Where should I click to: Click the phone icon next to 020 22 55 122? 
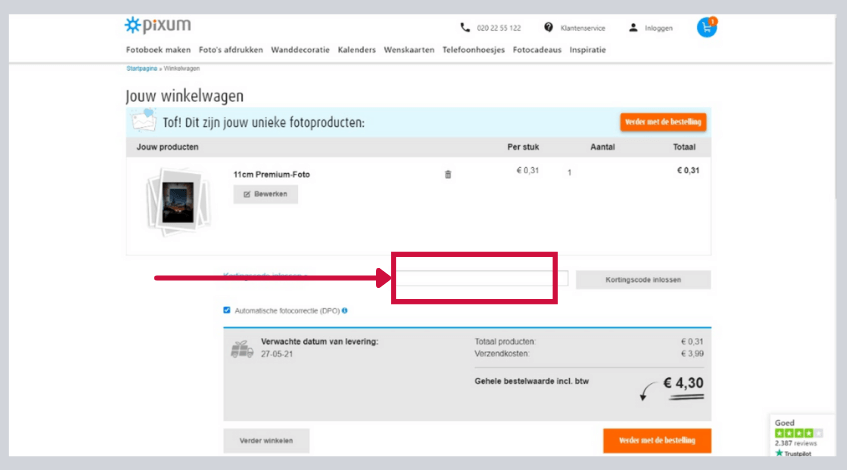(x=465, y=28)
